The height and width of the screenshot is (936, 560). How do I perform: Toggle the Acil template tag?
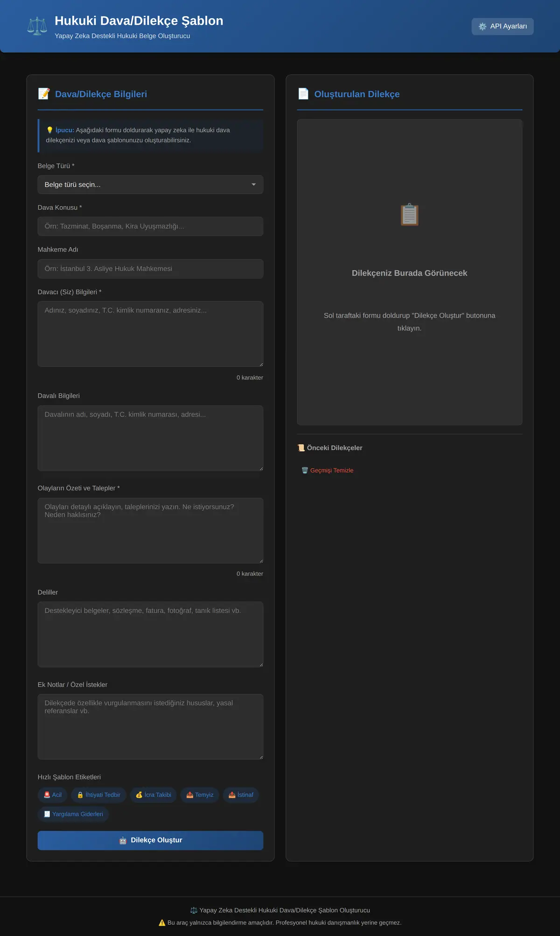[x=53, y=795]
